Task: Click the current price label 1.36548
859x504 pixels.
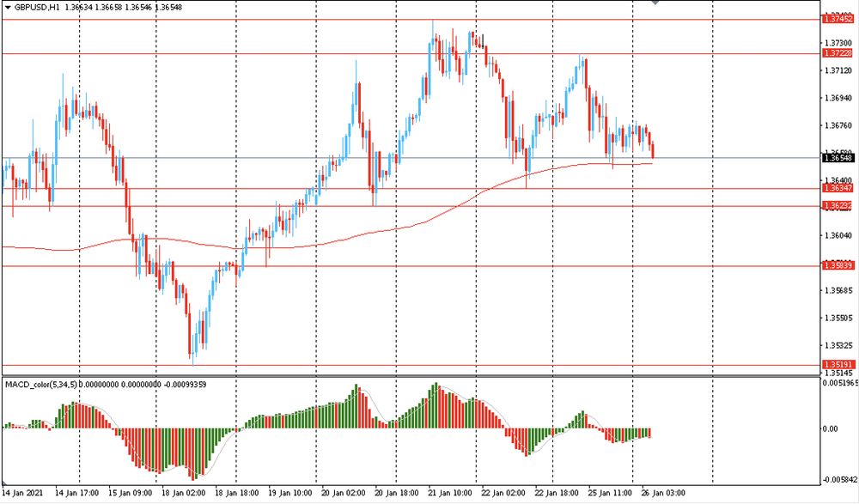Action: [x=838, y=158]
